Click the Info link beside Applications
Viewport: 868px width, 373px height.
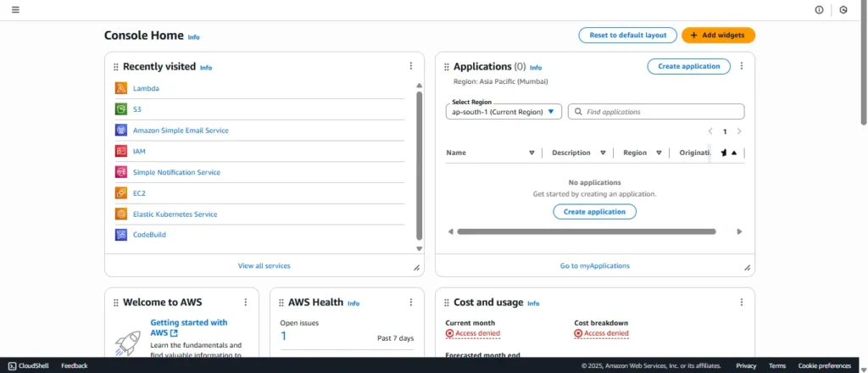pos(536,68)
